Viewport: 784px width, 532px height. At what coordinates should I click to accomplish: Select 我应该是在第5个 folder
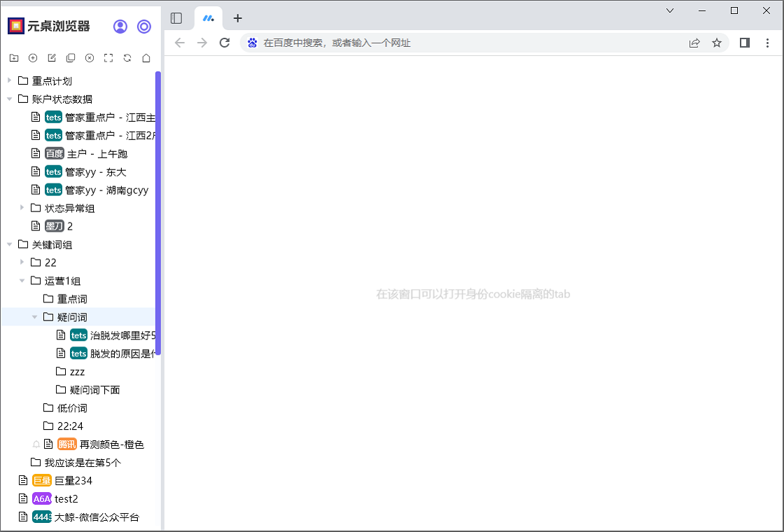click(x=76, y=462)
